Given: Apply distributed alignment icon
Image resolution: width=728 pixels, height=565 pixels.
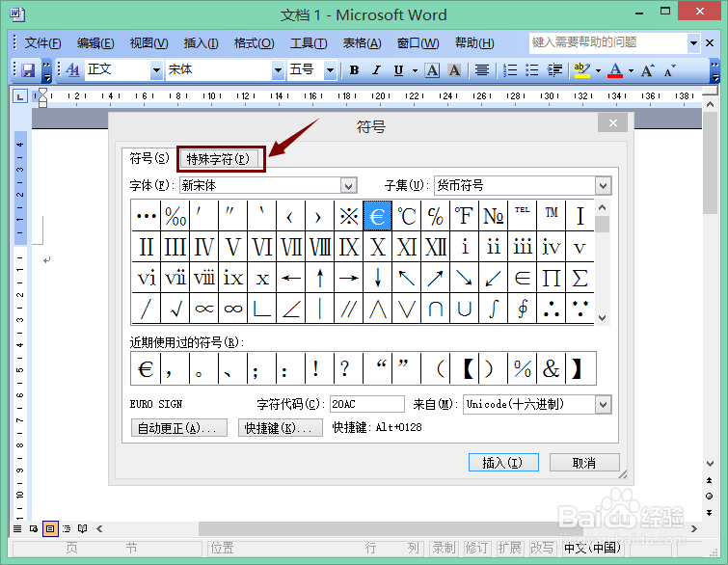Looking at the screenshot, I should (x=482, y=70).
